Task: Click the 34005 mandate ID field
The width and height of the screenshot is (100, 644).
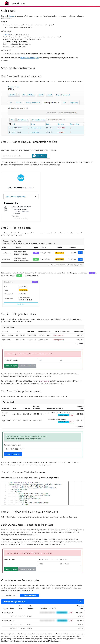Action: tap(48, 564)
